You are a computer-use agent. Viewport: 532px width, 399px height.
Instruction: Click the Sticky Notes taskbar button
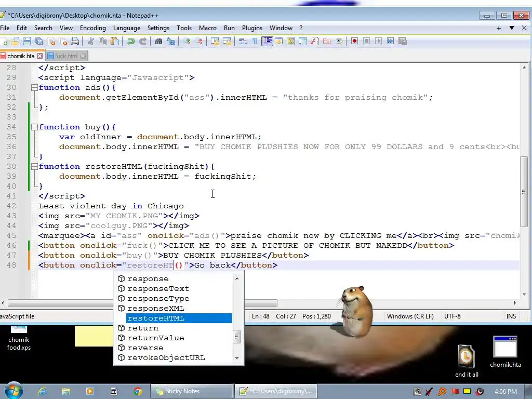tap(192, 391)
